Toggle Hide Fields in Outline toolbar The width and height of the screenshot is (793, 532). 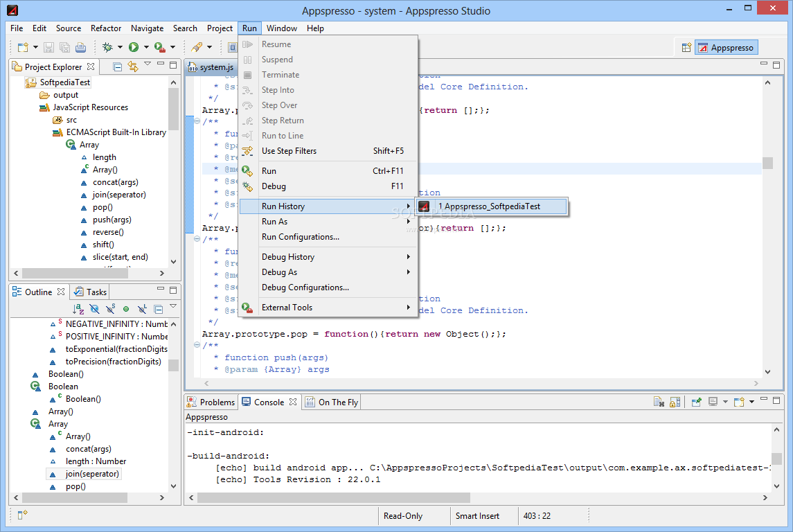94,308
